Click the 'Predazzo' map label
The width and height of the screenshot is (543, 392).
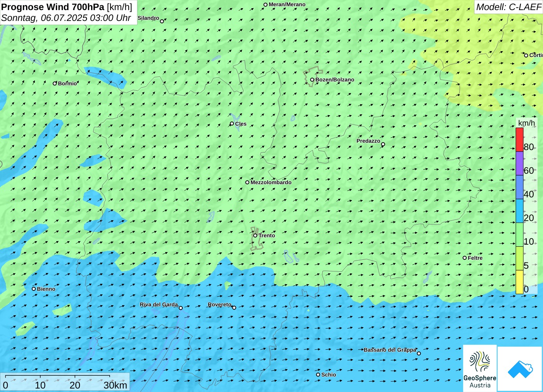click(368, 141)
